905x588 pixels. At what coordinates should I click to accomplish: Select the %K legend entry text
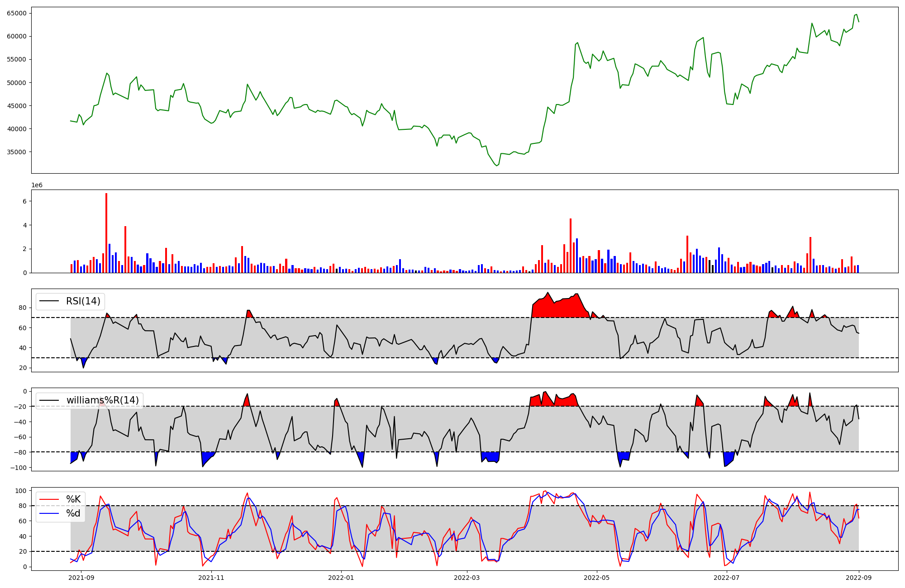click(73, 499)
